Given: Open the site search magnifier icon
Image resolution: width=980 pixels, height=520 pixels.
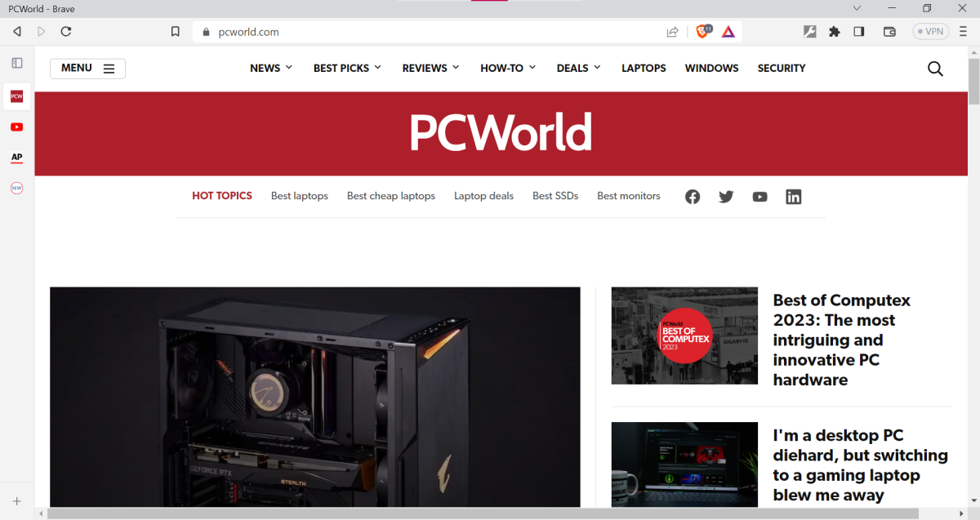Looking at the screenshot, I should (x=936, y=69).
